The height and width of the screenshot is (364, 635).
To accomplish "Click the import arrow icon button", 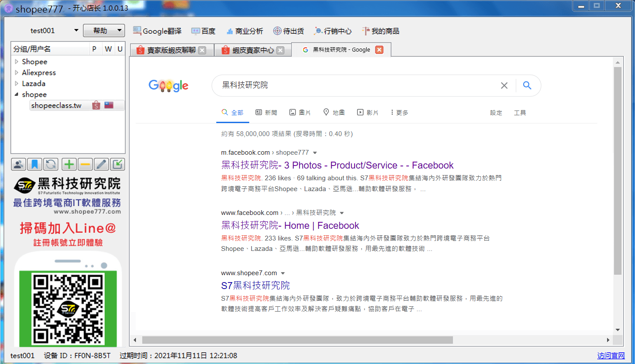I will tap(117, 164).
